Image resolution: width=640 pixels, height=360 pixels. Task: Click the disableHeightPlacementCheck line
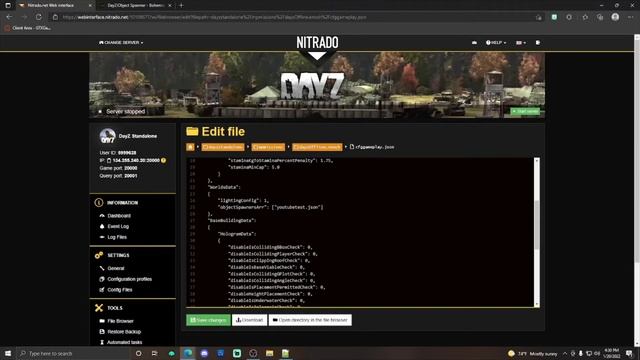click(270, 293)
